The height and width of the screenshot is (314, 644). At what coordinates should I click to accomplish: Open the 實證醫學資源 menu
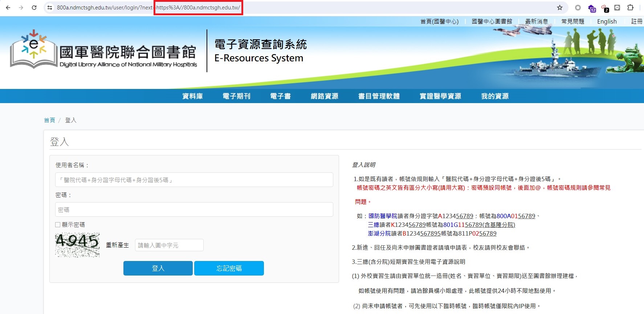pyautogui.click(x=440, y=96)
